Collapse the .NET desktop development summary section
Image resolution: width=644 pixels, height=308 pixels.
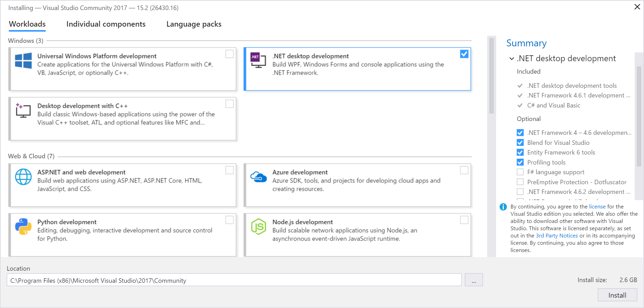512,59
